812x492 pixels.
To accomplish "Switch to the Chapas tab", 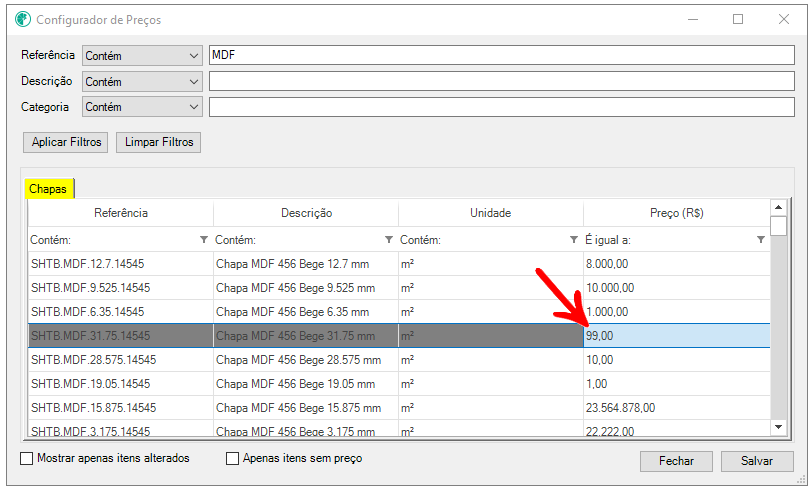I will [x=48, y=189].
